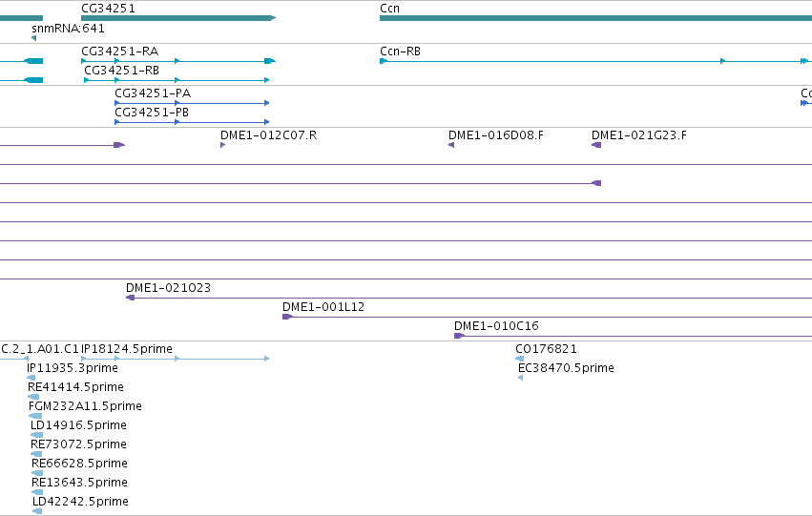Click the DME1-001L12 clone start arrow
This screenshot has width=812, height=516.
287,317
